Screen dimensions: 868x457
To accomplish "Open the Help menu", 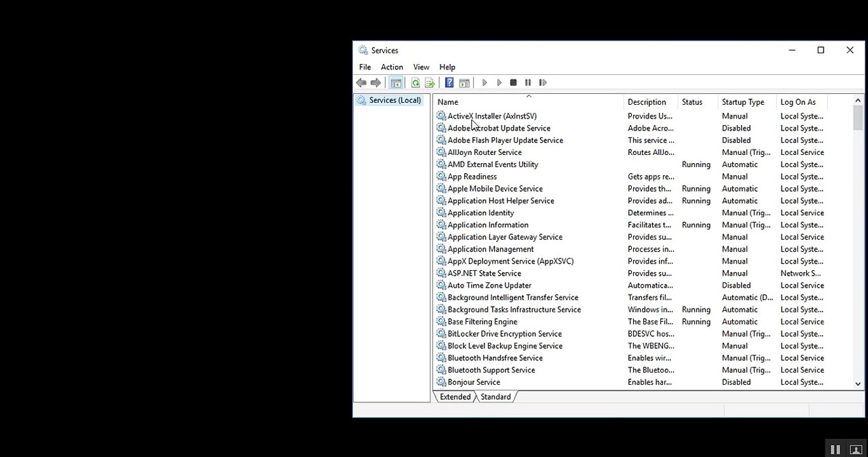I will point(447,67).
